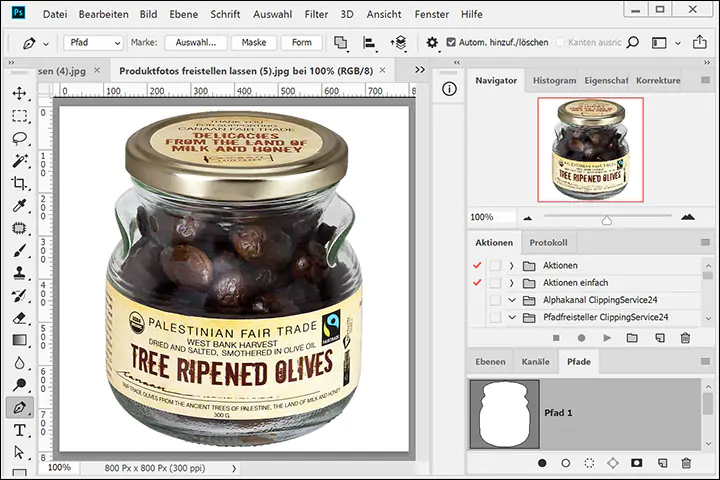Select the Eraser tool

tap(19, 318)
